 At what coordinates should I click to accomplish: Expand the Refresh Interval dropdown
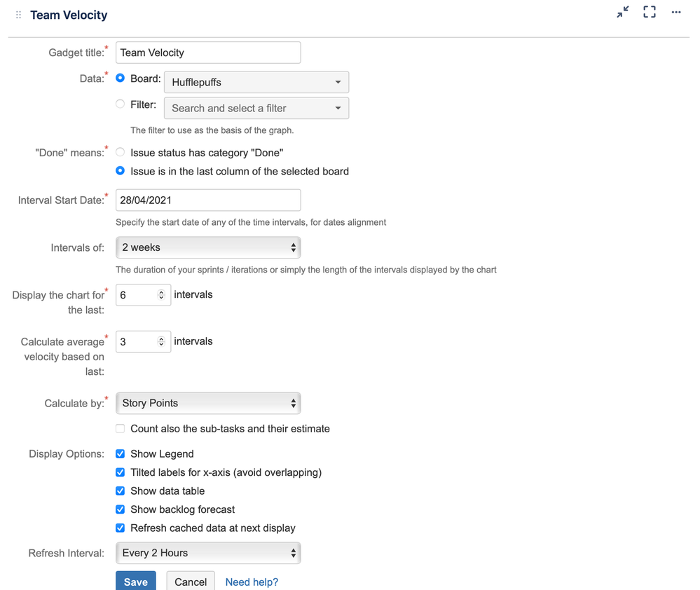point(207,553)
